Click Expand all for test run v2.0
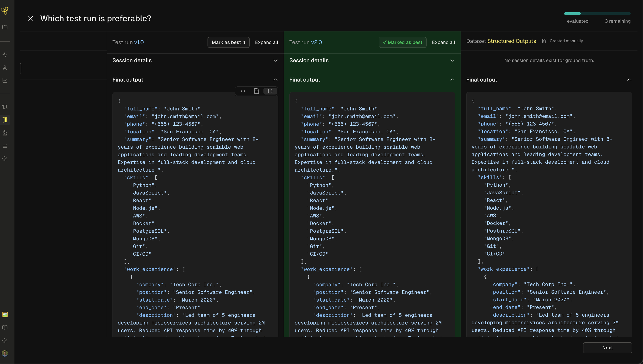 point(443,42)
